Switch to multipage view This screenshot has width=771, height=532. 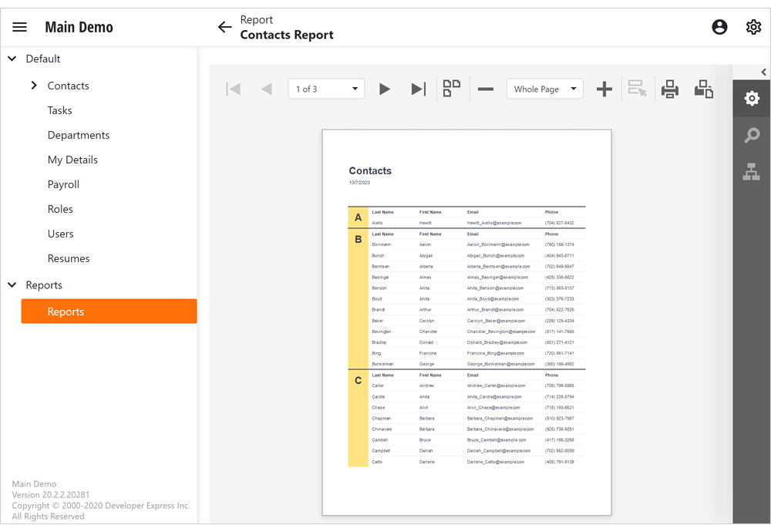point(453,88)
